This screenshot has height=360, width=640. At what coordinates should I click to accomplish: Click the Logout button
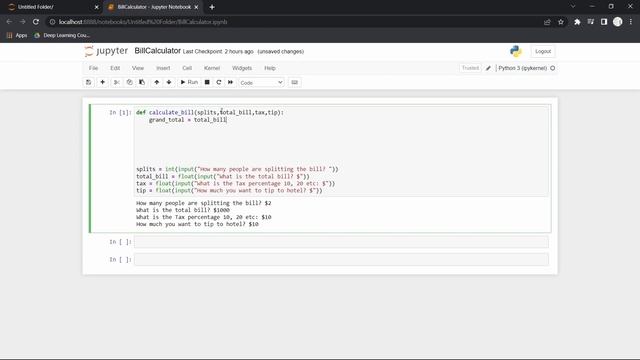(543, 51)
